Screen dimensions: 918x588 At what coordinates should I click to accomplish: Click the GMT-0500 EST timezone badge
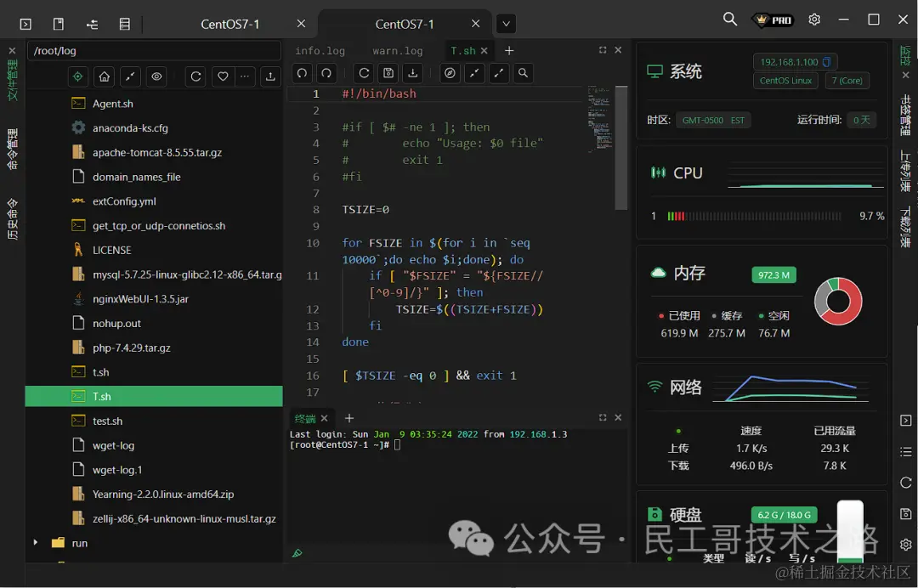pos(713,121)
